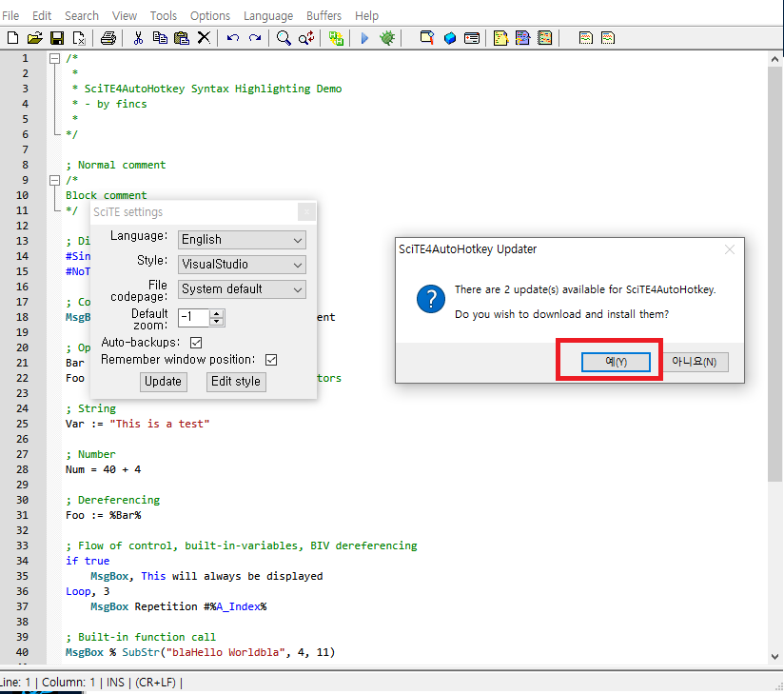Click line number 25 in the margin
This screenshot has width=784, height=694.
tap(23, 424)
